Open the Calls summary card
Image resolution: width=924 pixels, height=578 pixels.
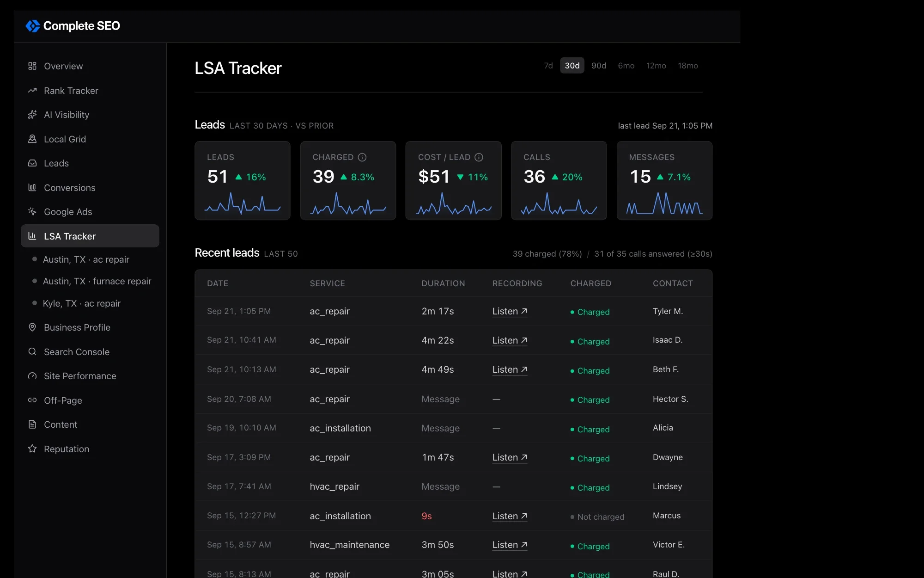tap(559, 180)
